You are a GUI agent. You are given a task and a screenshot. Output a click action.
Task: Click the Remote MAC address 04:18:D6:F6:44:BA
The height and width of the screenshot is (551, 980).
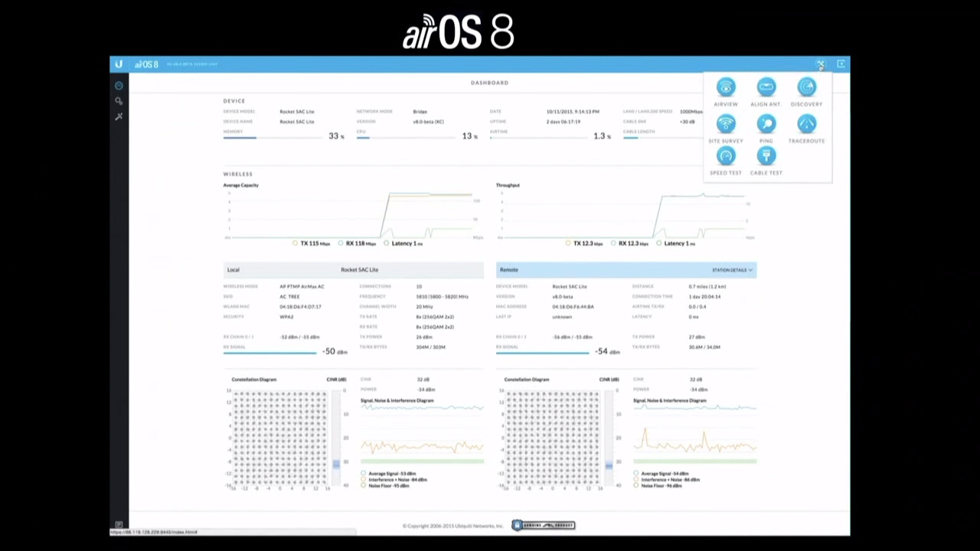pos(573,307)
